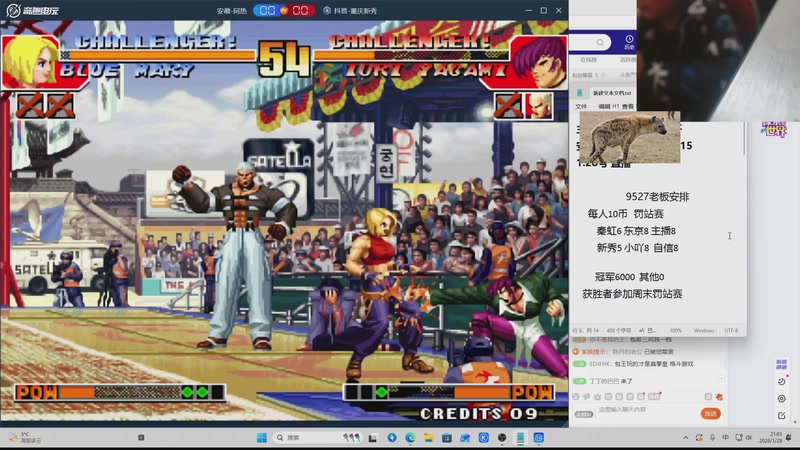The image size is (800, 450).
Task: Click the red score counter in game title bar
Action: pyautogui.click(x=300, y=10)
